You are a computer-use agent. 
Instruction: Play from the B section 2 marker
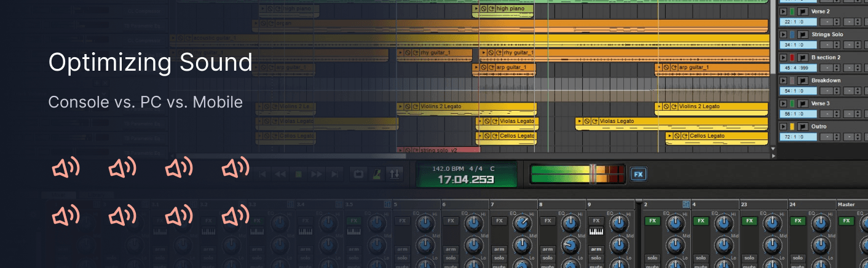pyautogui.click(x=783, y=57)
